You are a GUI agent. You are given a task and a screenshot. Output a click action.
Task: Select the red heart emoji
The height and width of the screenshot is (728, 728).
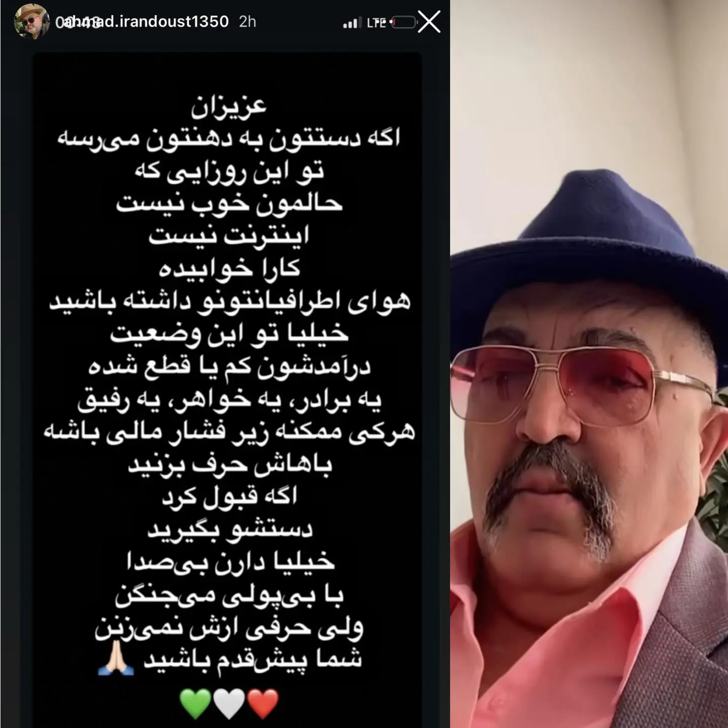pyautogui.click(x=263, y=703)
